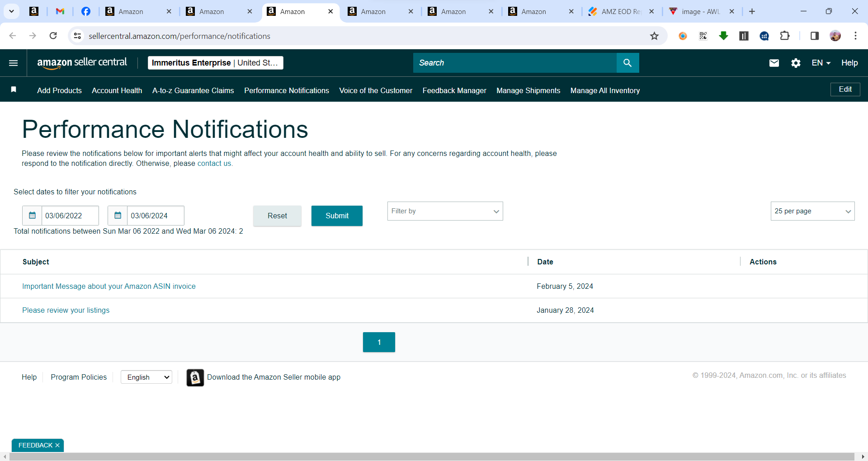
Task: Click the Help link in top header
Action: [849, 63]
